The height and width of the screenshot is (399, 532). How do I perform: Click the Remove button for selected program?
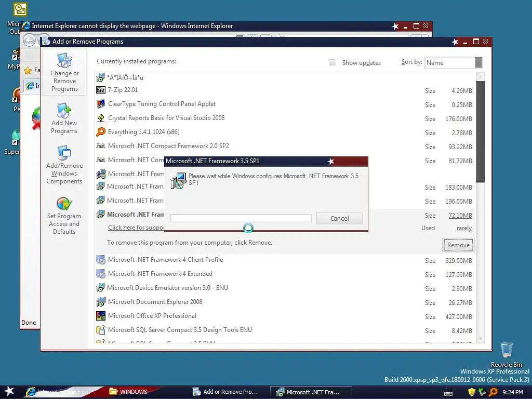[458, 245]
